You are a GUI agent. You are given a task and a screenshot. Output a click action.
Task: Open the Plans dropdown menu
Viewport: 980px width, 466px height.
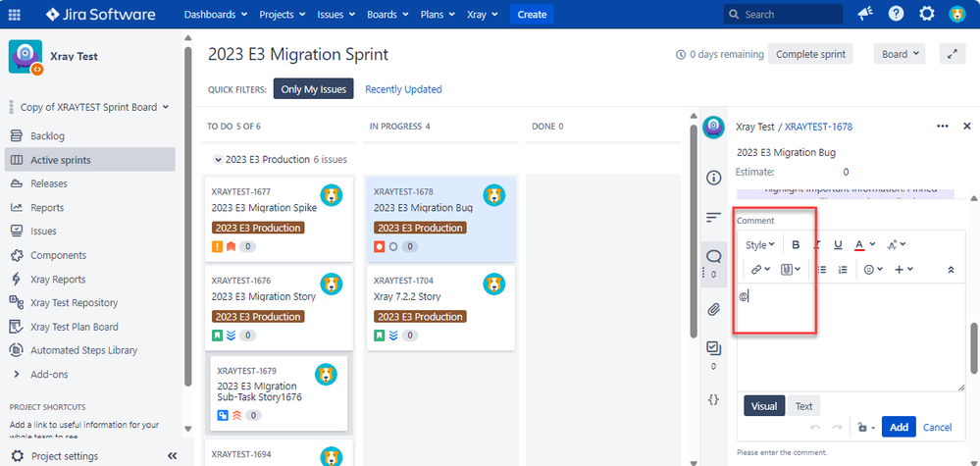[438, 14]
